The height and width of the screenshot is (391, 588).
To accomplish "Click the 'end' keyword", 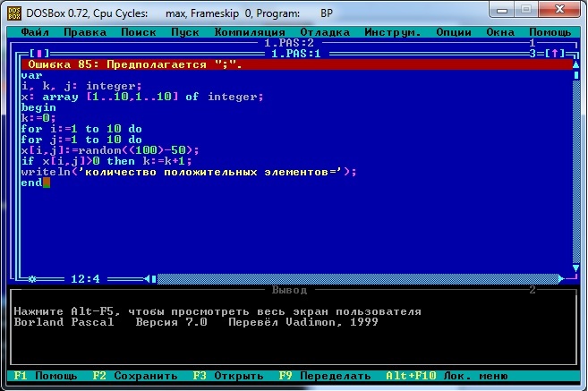I will point(32,183).
